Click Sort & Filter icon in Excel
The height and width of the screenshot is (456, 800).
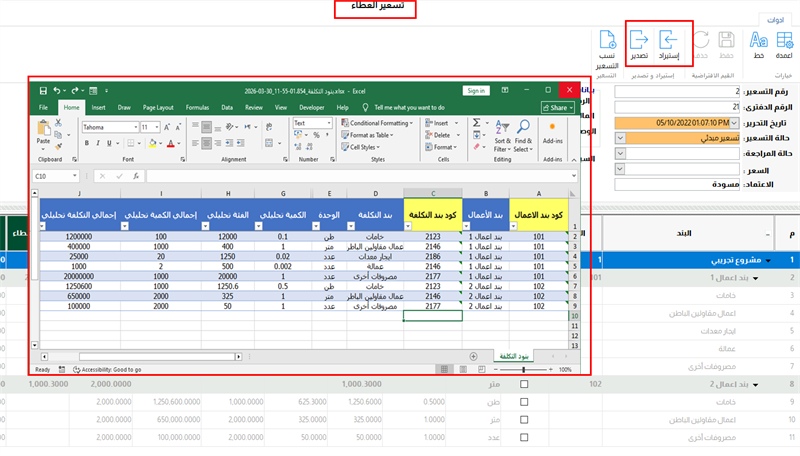[502, 128]
